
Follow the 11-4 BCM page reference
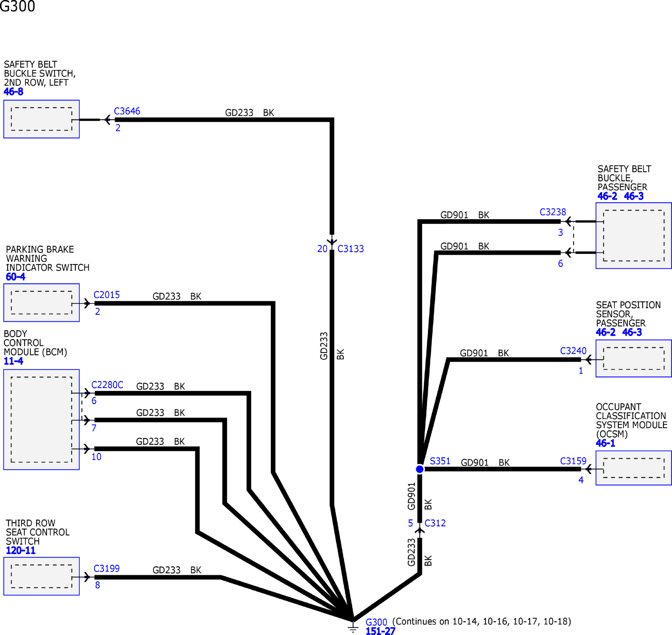(14, 361)
